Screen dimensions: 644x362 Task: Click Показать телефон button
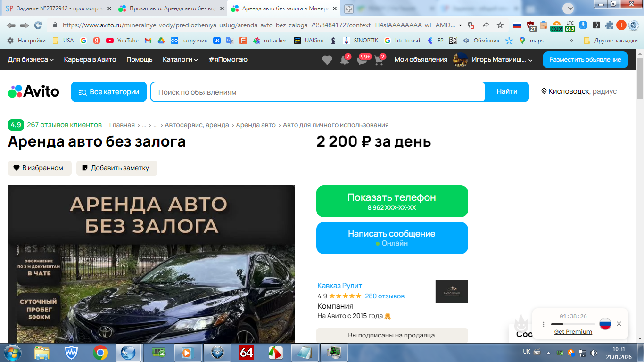point(392,201)
